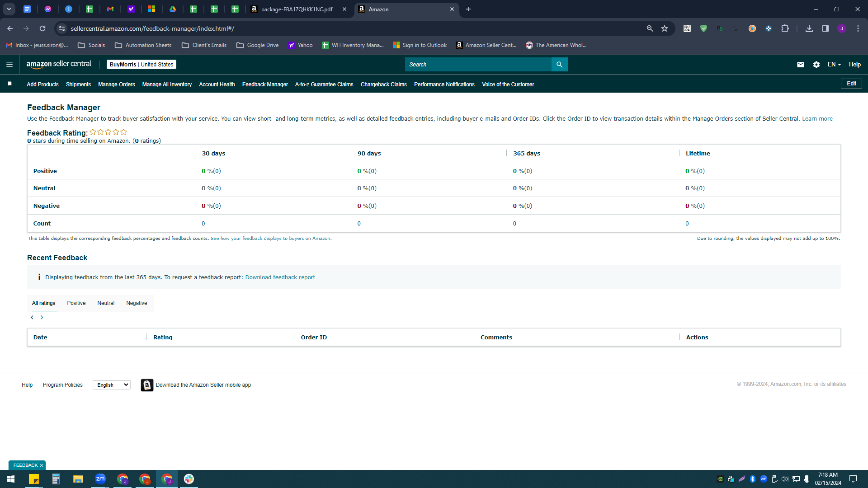The image size is (868, 488).
Task: Click browser back arrow
Action: point(10,28)
